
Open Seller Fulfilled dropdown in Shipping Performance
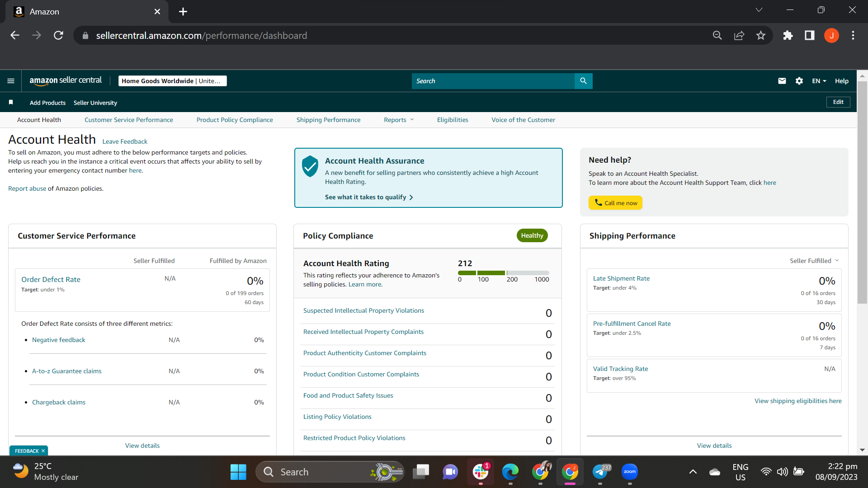pos(814,261)
